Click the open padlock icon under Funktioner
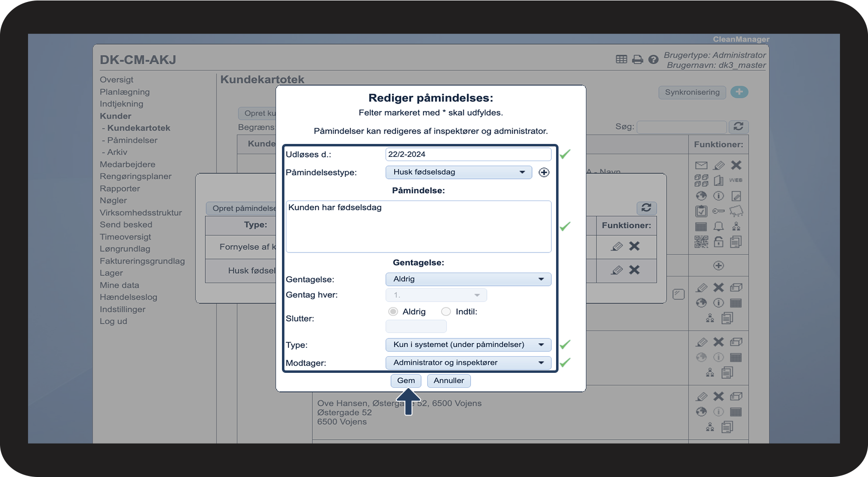The height and width of the screenshot is (477, 868). pyautogui.click(x=719, y=242)
